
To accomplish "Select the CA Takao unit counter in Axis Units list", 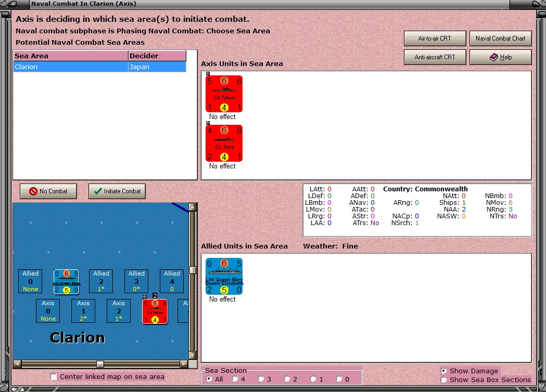I will 224,94.
